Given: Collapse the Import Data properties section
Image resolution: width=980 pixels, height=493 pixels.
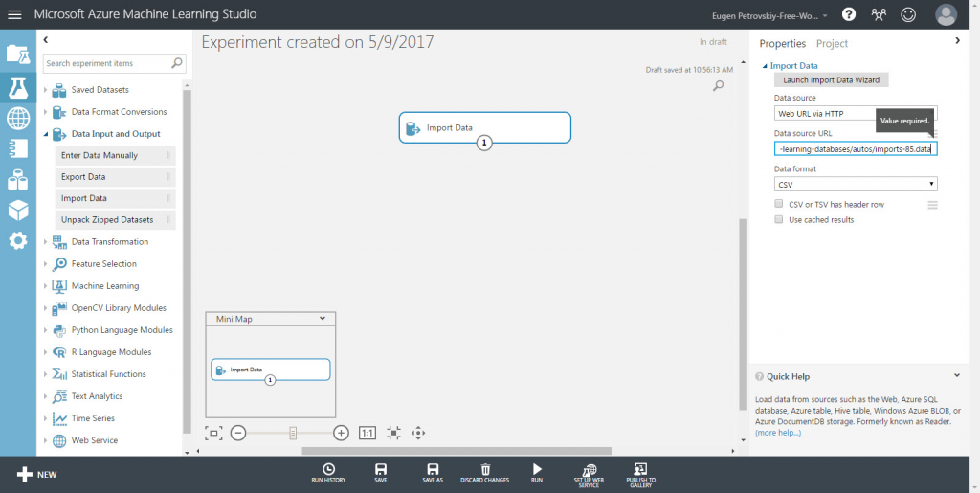Looking at the screenshot, I should [x=765, y=66].
